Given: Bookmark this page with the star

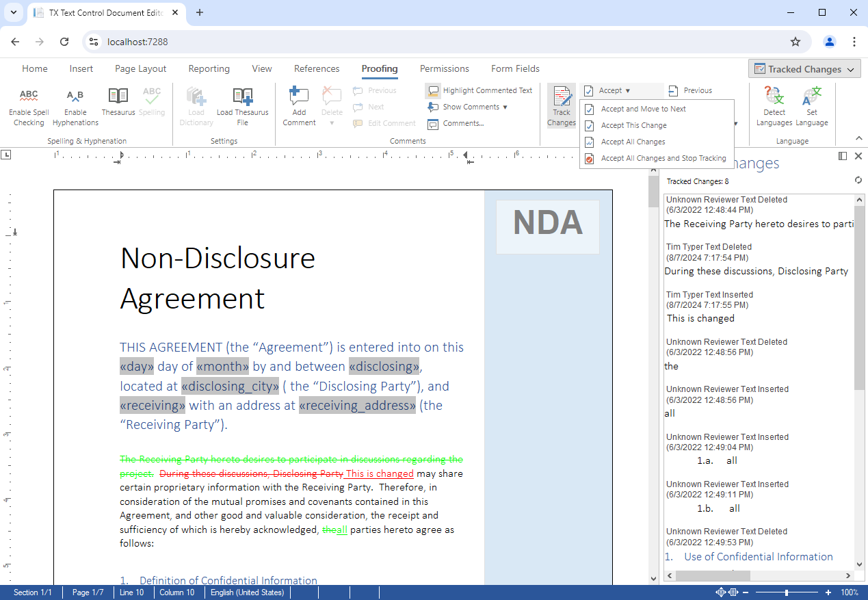Looking at the screenshot, I should [795, 42].
